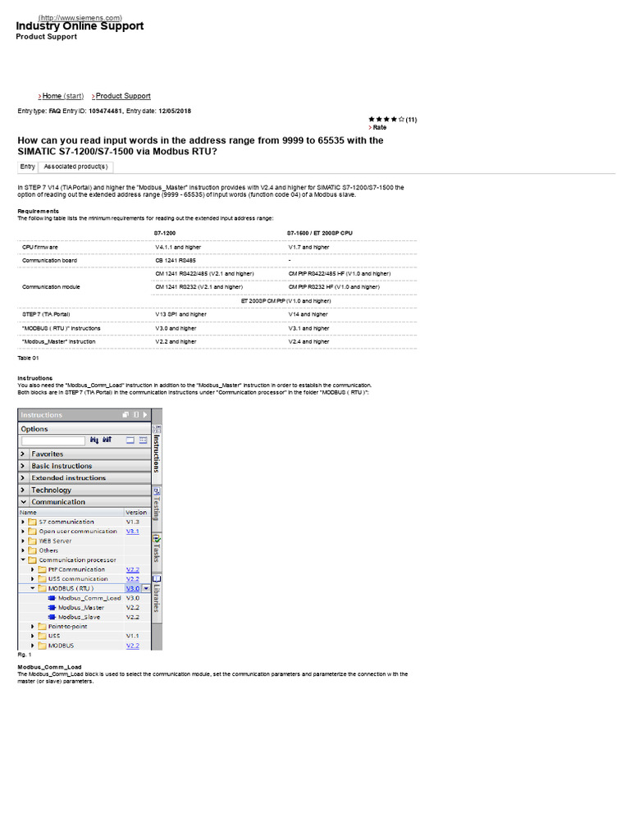Click the bottom MODBUS V2.2 folder icon
630x840 pixels.
[42, 646]
